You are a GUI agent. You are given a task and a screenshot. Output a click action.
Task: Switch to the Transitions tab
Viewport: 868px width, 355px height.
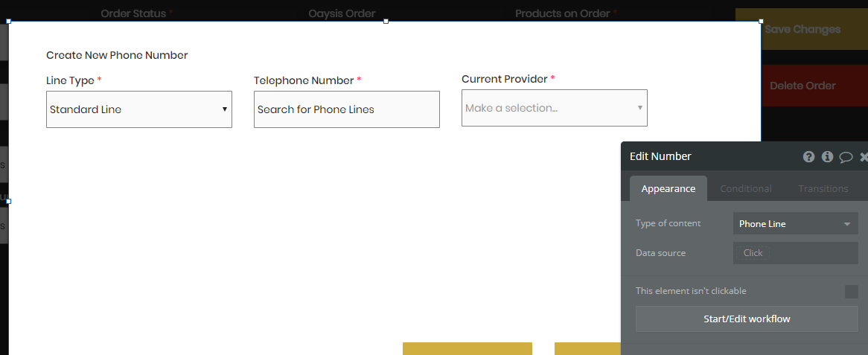pos(823,189)
